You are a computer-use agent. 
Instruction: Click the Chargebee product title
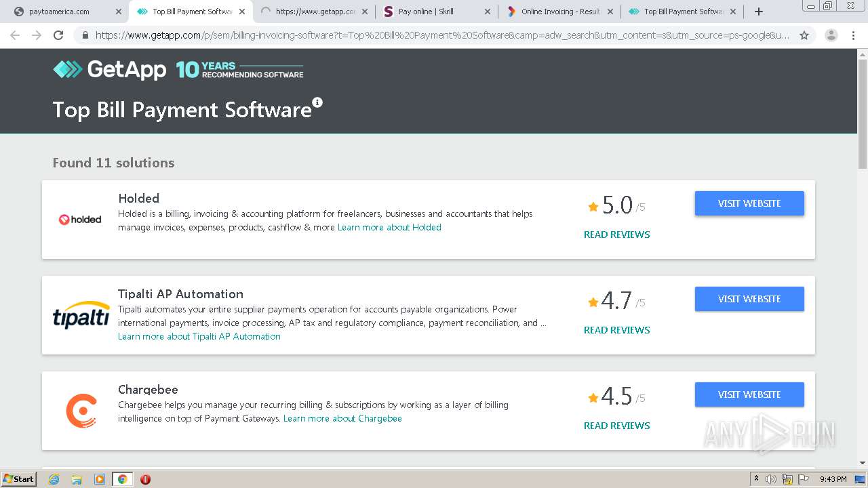pyautogui.click(x=148, y=390)
